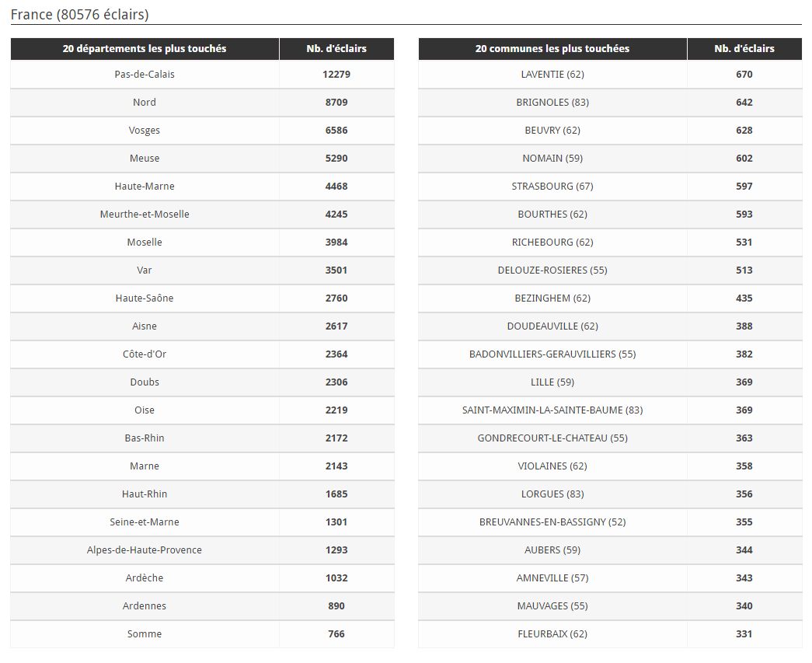Select SAINT-MAXIMIN-LA-SAINTE-BAUME (83) entry
The height and width of the screenshot is (663, 812).
(x=552, y=410)
